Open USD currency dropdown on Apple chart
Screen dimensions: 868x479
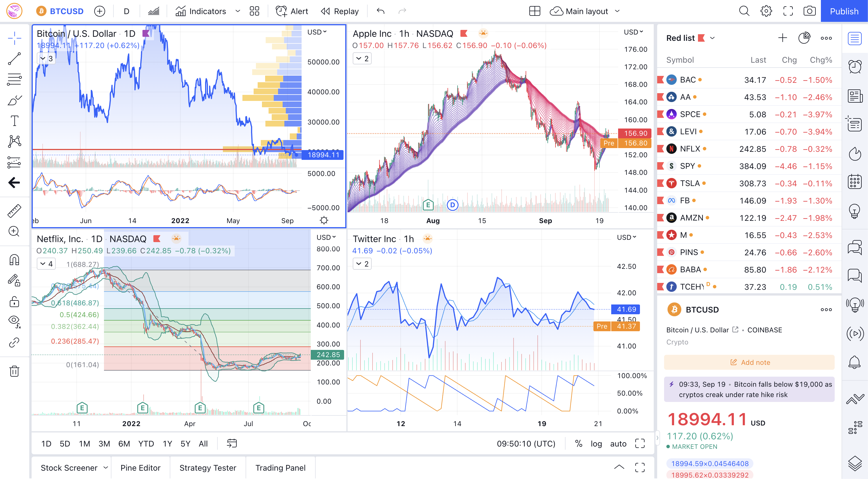633,32
